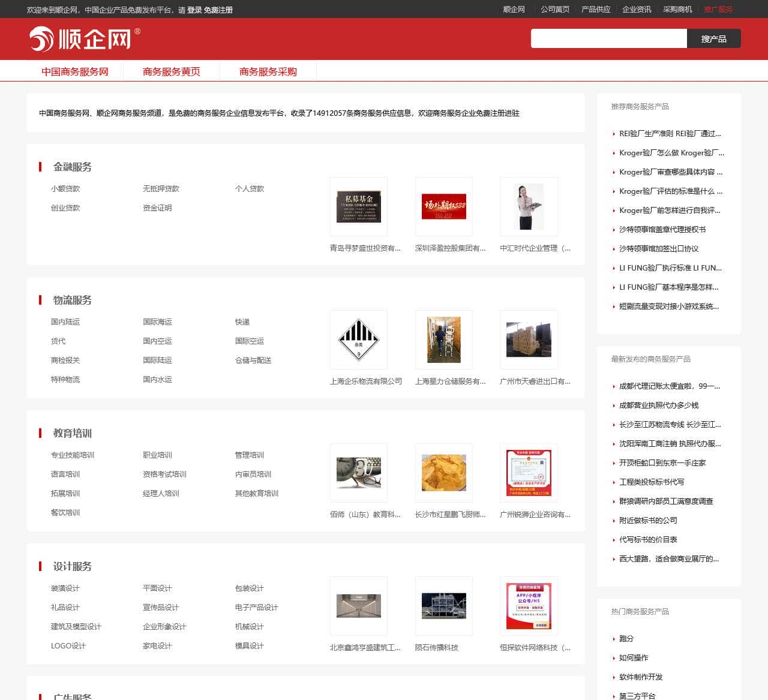Open the 职业培训 category link
This screenshot has height=700, width=768.
point(157,455)
